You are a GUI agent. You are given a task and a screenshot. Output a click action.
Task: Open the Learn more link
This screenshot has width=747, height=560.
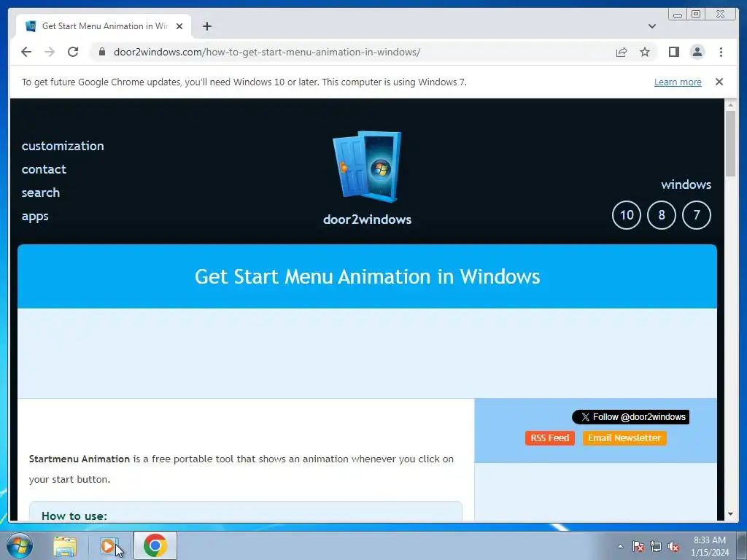pos(678,82)
